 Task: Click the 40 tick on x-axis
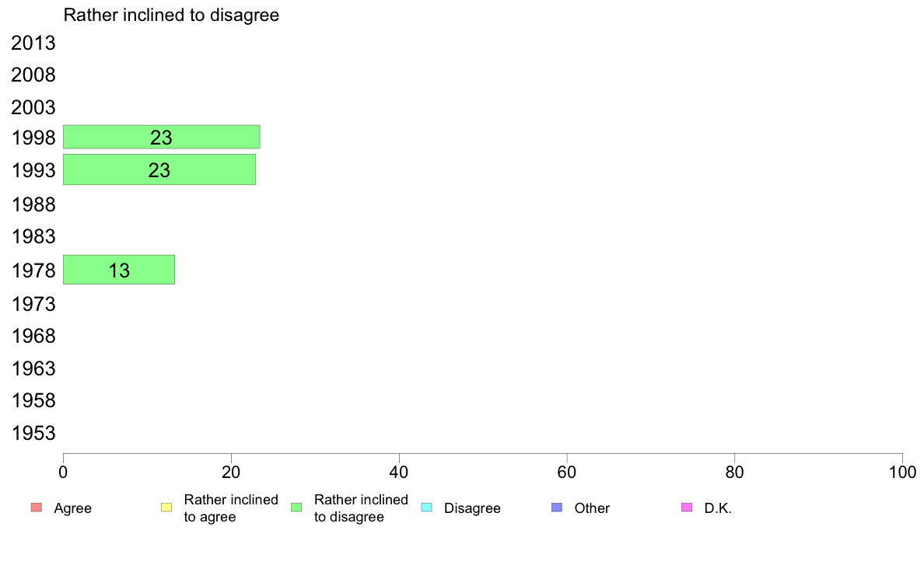pyautogui.click(x=399, y=473)
